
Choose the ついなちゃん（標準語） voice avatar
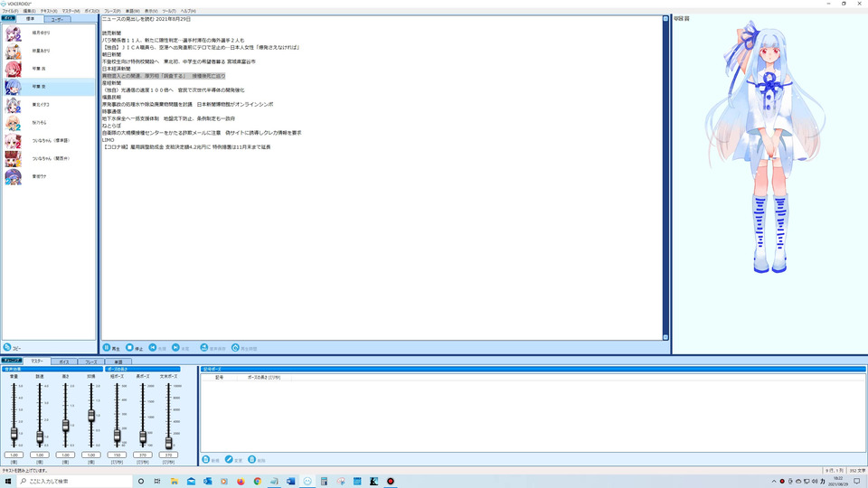(14, 141)
